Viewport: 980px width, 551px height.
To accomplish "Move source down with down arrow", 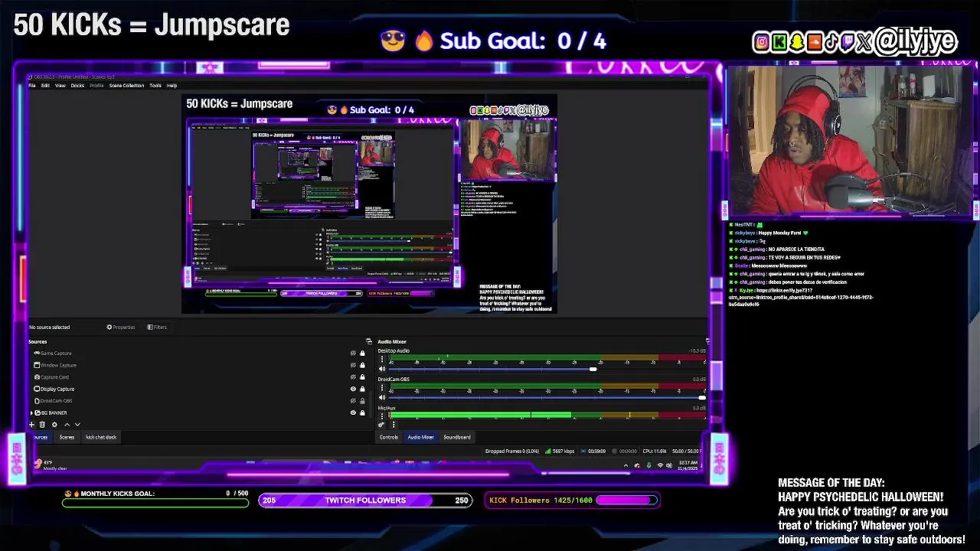I will click(x=77, y=425).
